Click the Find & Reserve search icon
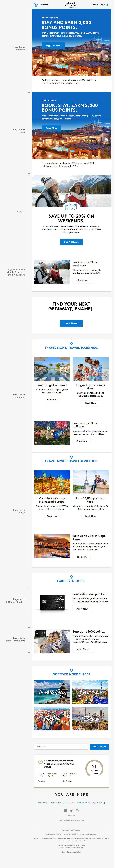 [107, 5]
